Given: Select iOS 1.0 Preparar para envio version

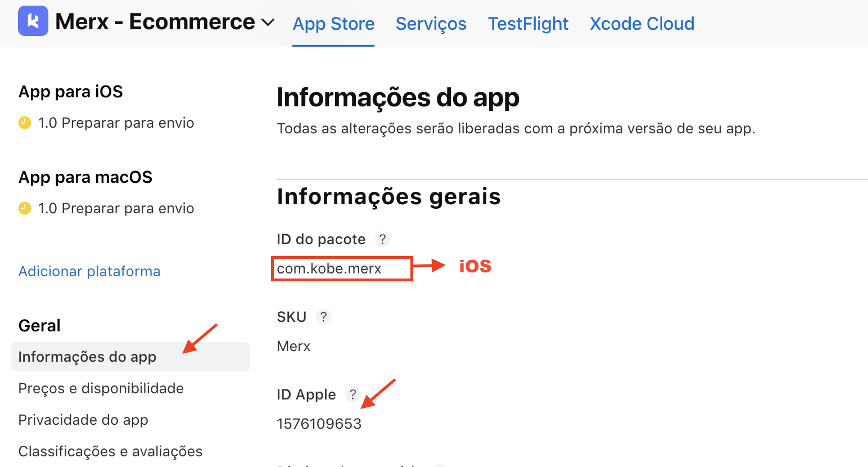Looking at the screenshot, I should coord(116,123).
